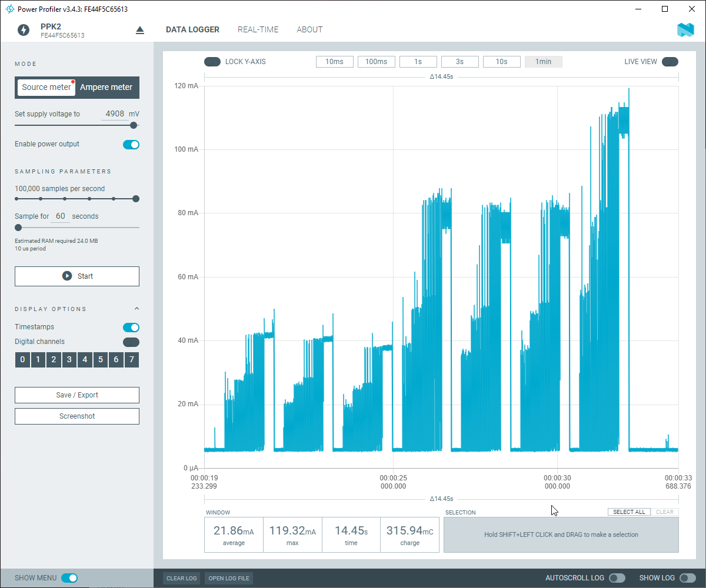Toggle the SHOW LOG switch
Viewport: 706px width, 588px height.
(688, 578)
